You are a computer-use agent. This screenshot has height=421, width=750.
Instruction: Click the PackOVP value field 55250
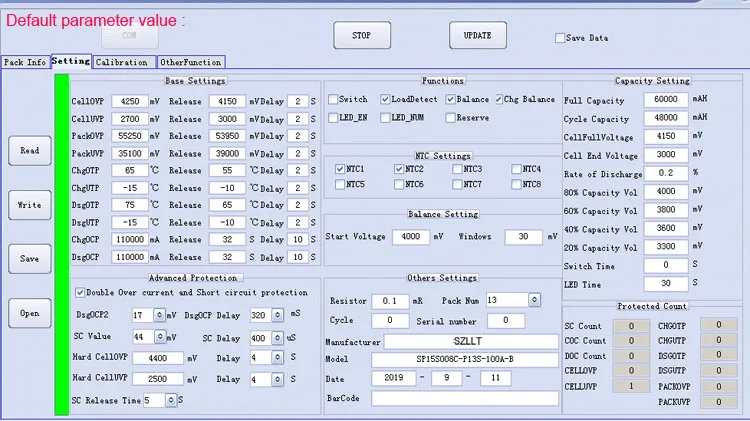click(130, 136)
